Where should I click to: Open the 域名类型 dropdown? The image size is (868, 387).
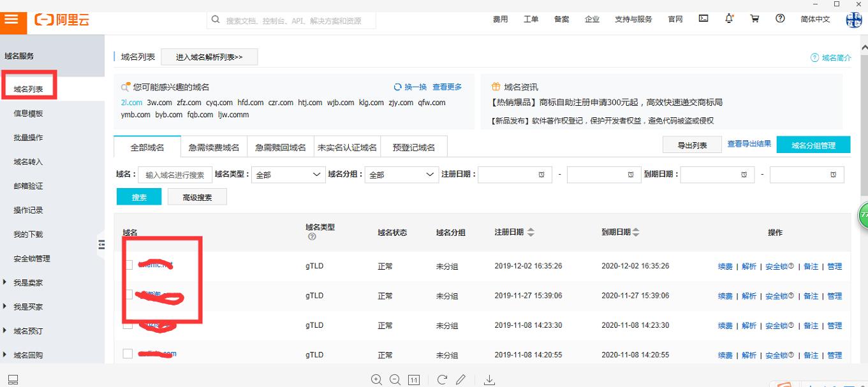click(289, 174)
